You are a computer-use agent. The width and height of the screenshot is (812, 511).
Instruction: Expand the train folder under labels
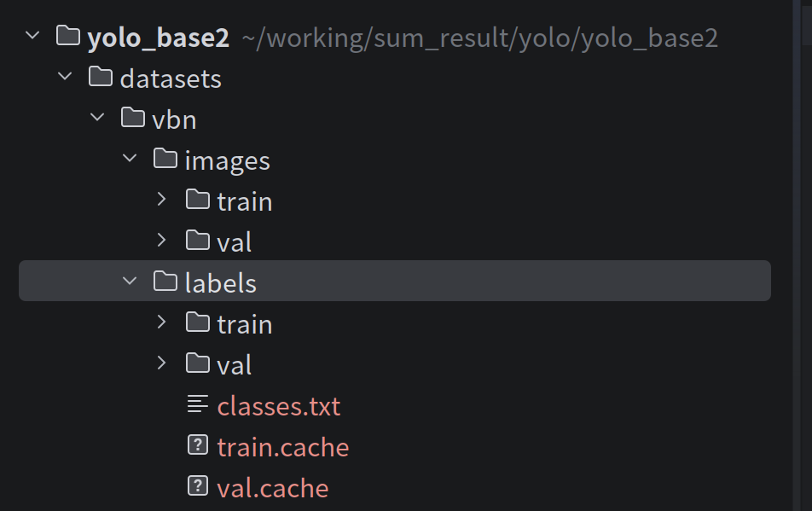coord(162,322)
